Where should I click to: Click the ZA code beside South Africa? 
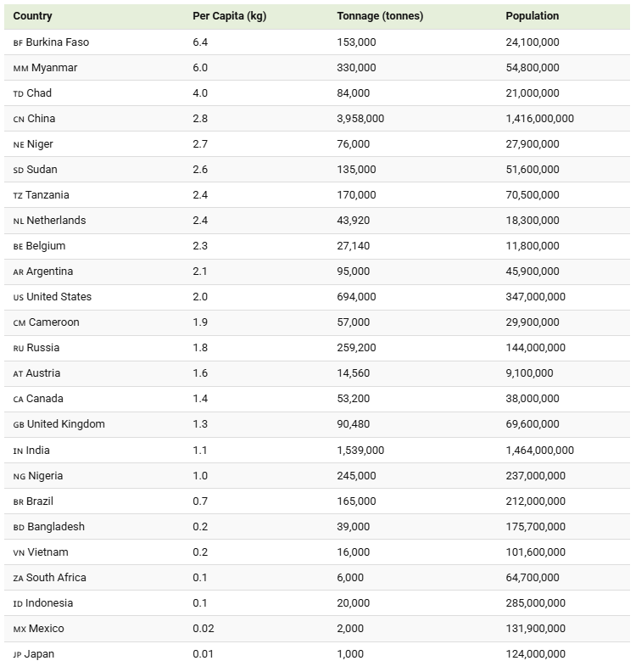click(x=18, y=579)
